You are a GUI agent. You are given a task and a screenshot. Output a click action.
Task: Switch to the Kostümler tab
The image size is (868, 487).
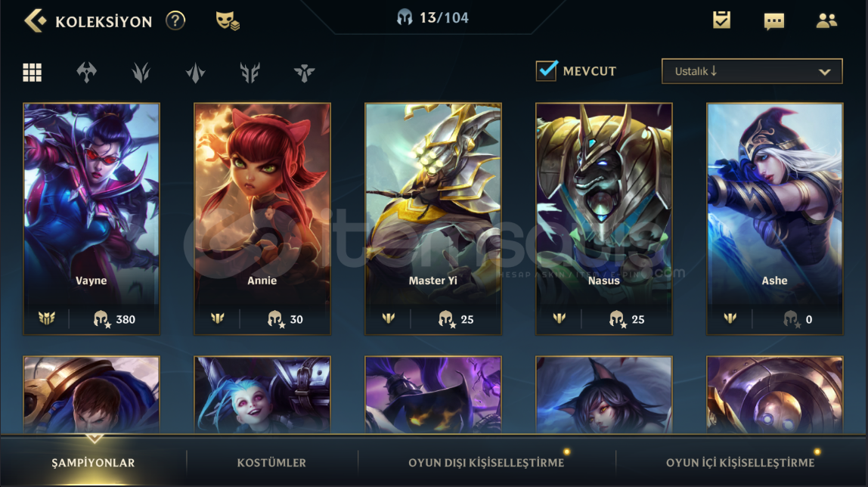[271, 462]
